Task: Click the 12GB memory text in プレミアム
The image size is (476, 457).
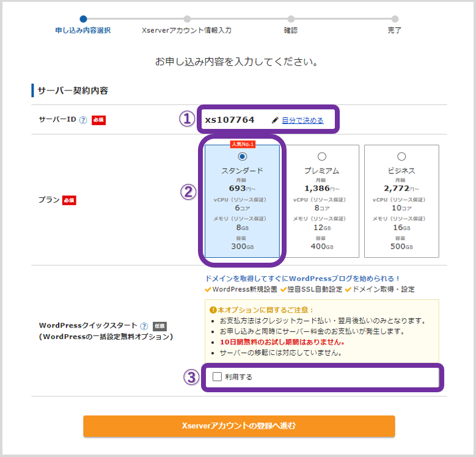Action: pos(322,227)
